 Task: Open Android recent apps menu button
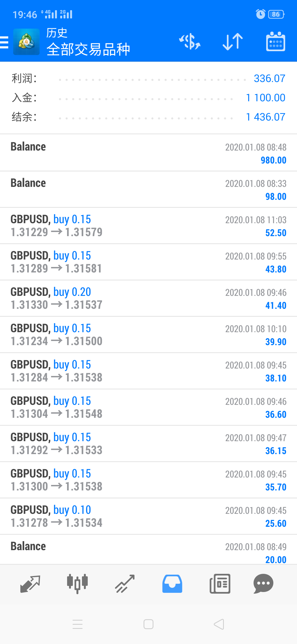click(x=78, y=624)
